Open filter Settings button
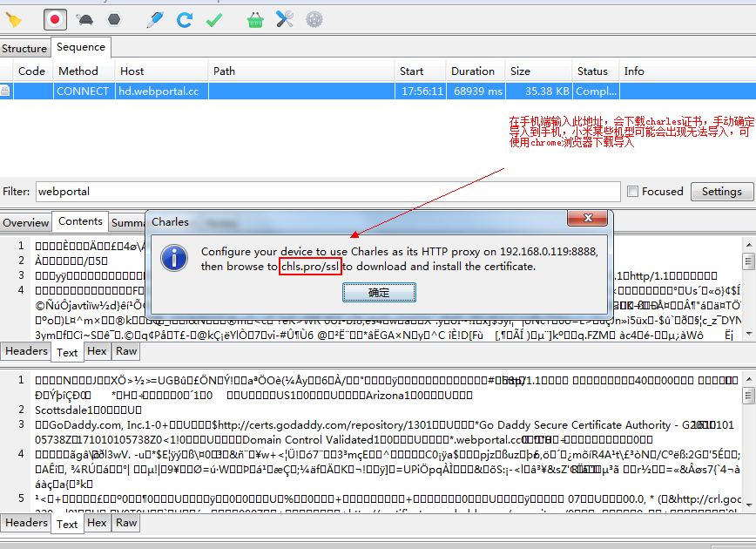Image resolution: width=756 pixels, height=549 pixels. (x=722, y=192)
